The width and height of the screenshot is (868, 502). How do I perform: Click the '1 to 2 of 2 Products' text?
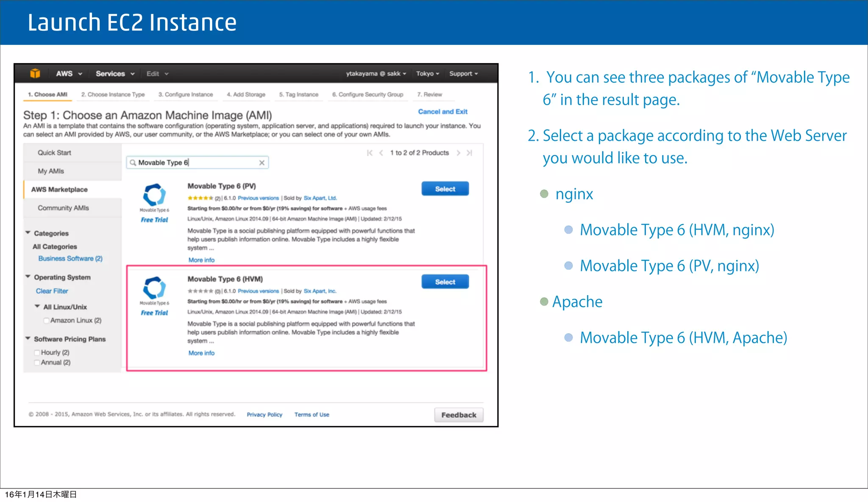pos(419,153)
